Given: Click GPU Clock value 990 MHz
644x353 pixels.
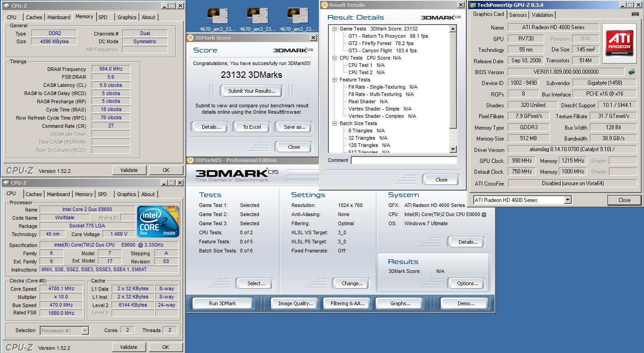Looking at the screenshot, I should tap(521, 161).
